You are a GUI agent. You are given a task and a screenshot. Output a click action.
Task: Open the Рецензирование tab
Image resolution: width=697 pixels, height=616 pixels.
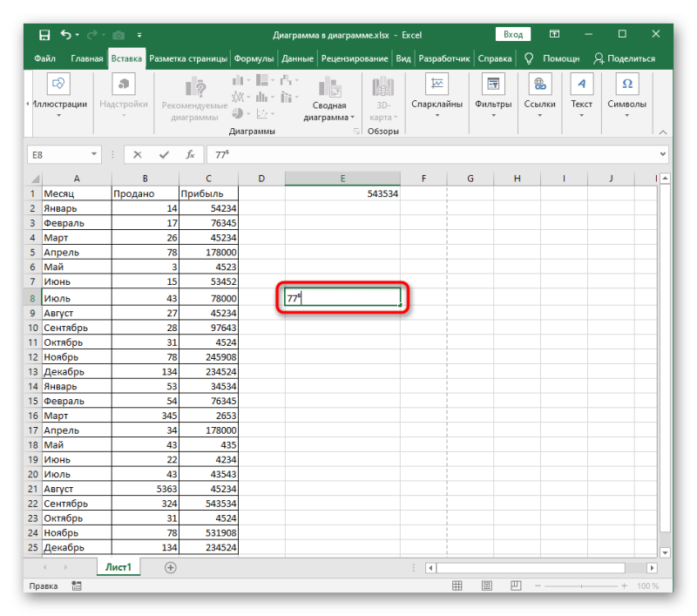coord(355,58)
